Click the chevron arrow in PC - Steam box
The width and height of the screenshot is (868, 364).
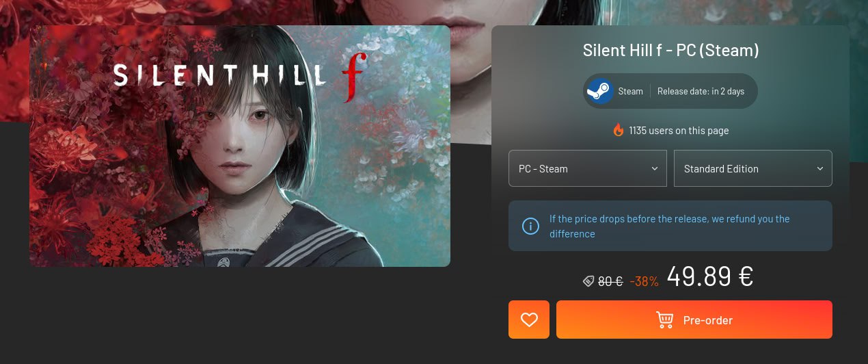coord(654,168)
